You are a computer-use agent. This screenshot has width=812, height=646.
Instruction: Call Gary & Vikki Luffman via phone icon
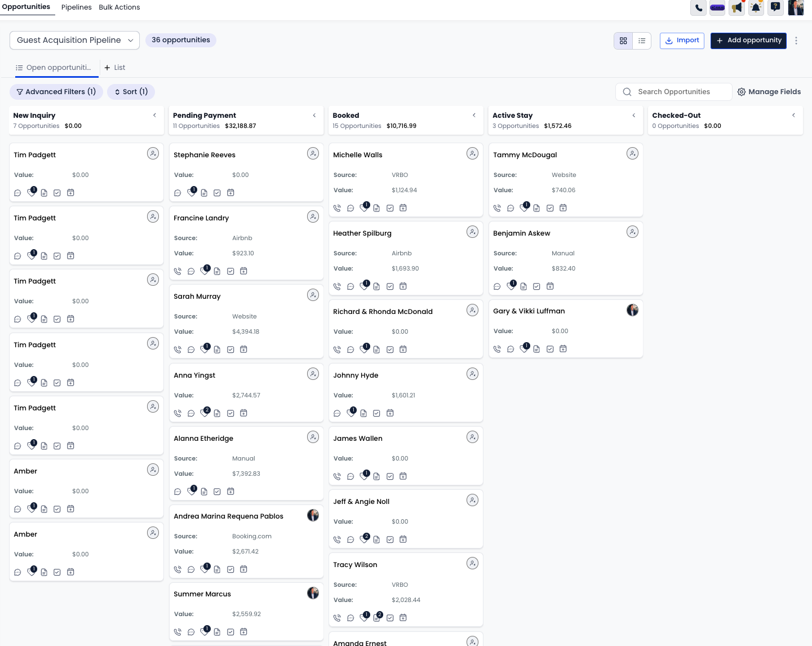497,349
